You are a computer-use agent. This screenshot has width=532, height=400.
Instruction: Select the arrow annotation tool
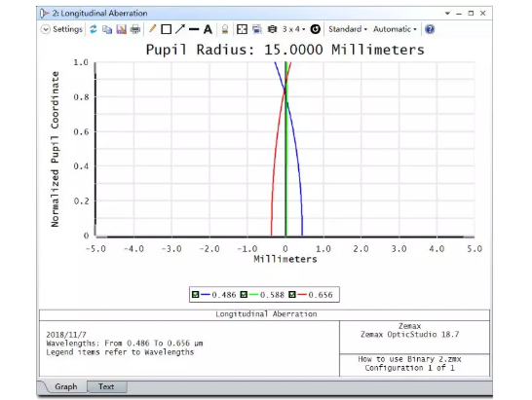click(180, 29)
